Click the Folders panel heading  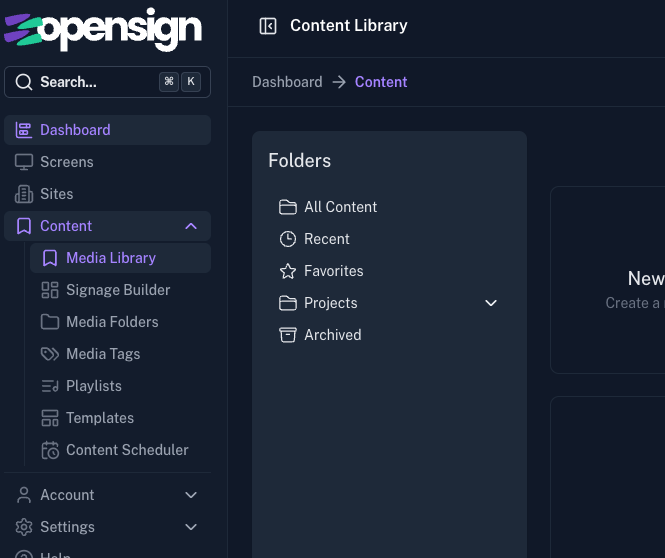tap(299, 161)
